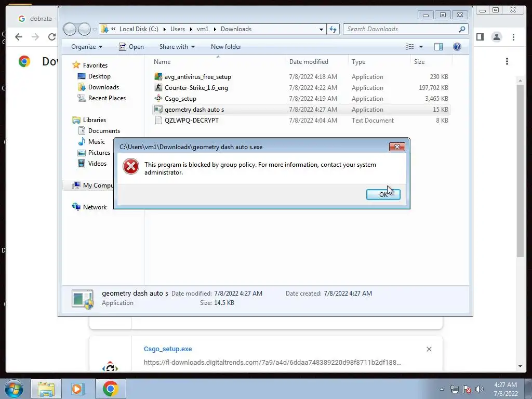Open the Share with dropdown
Image resolution: width=532 pixels, height=399 pixels.
(x=177, y=46)
